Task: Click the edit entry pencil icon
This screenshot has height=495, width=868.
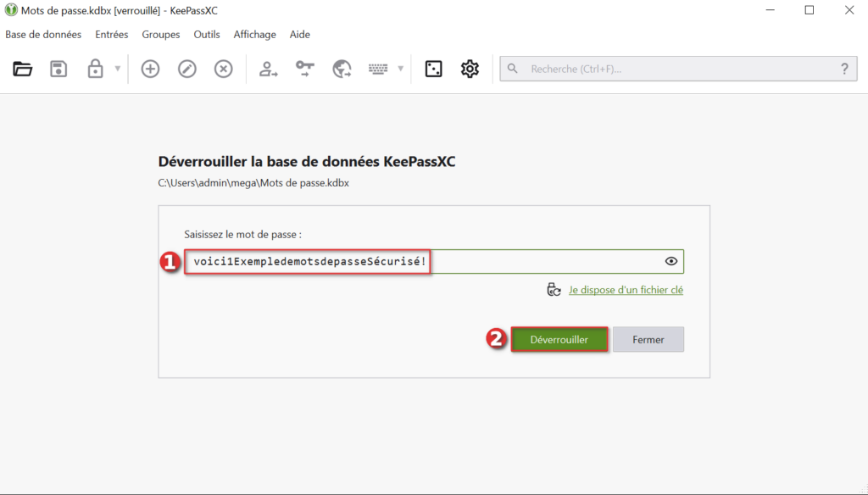Action: pyautogui.click(x=186, y=70)
